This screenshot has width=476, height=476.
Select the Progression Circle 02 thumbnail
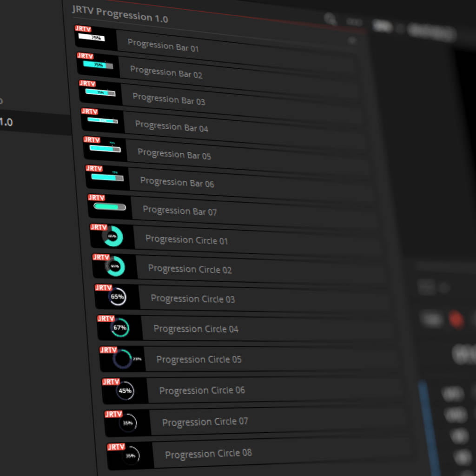pos(115,266)
